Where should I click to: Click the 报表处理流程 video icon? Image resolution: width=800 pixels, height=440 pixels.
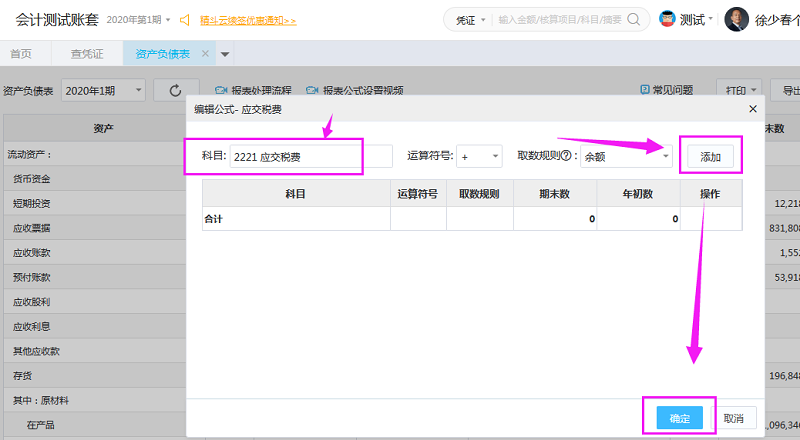[x=221, y=90]
